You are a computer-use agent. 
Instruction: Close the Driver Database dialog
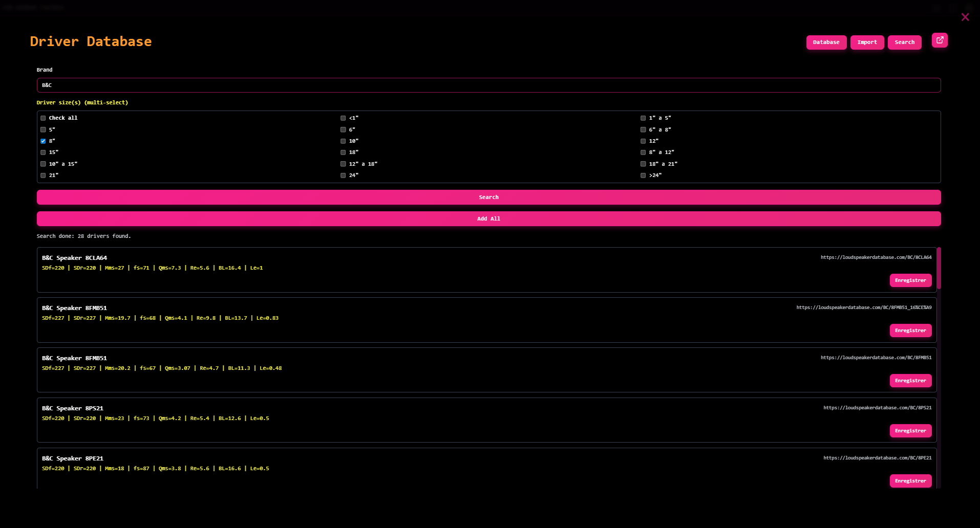(x=965, y=17)
